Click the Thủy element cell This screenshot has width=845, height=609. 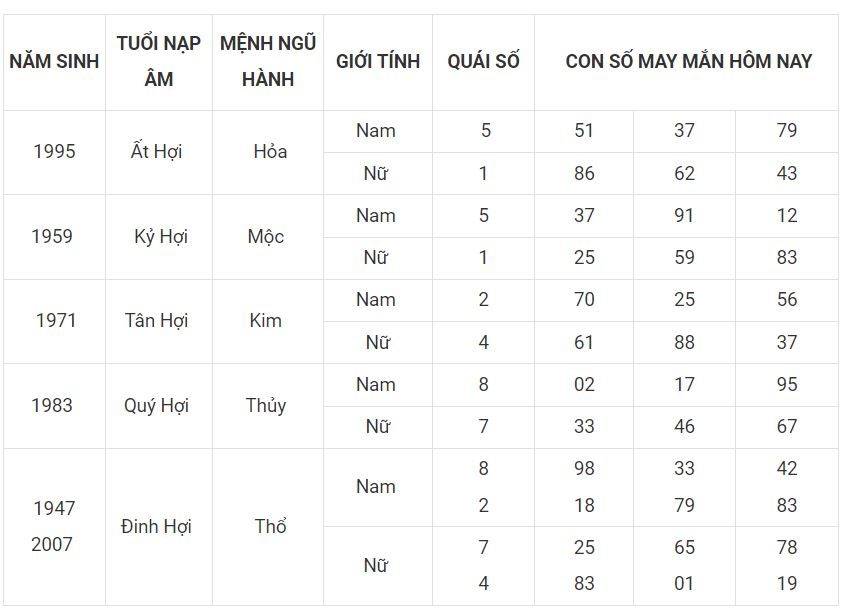tap(266, 405)
